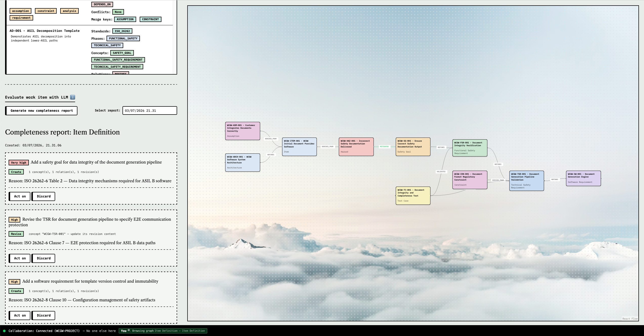Click the constraint tag
This screenshot has height=336, width=644.
pos(46,11)
